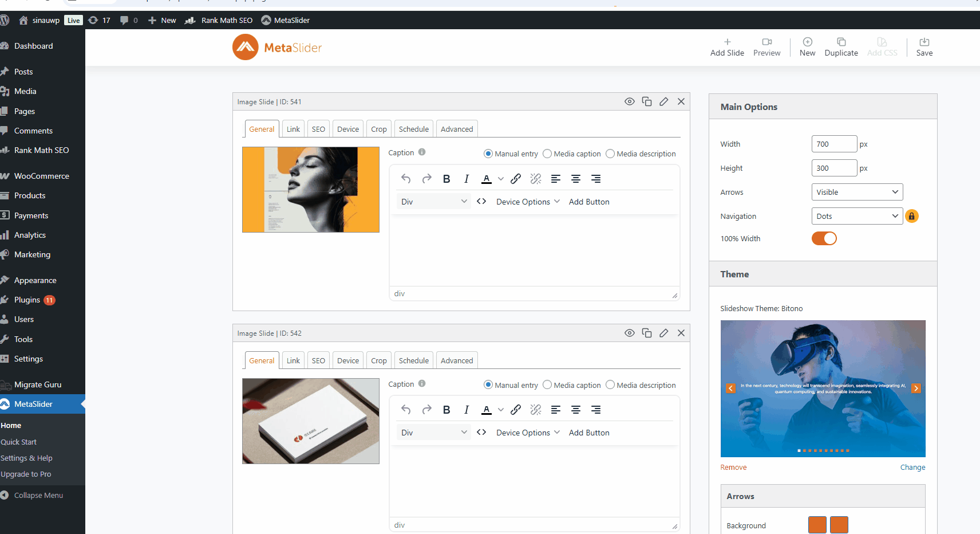Duplicate the current slideshow
The image size is (980, 534).
coord(841,47)
